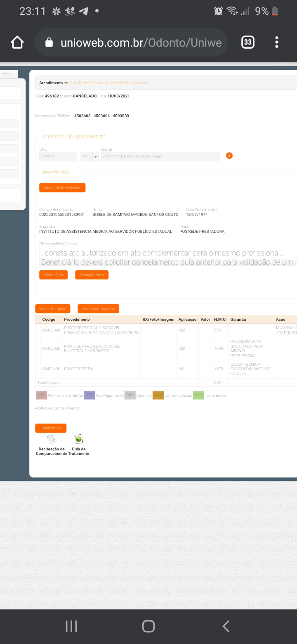
Task: Tap the lock icon in address bar
Action: click(x=49, y=42)
